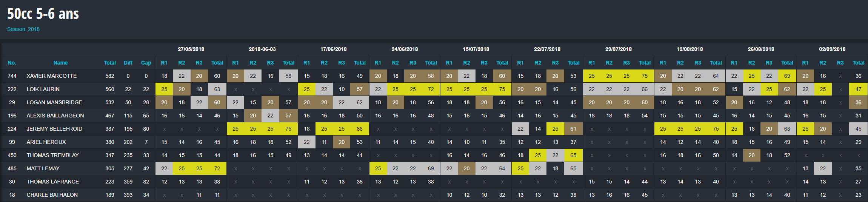Sort by the overall Total column header
Screen dimensions: 868x202
tap(110, 63)
